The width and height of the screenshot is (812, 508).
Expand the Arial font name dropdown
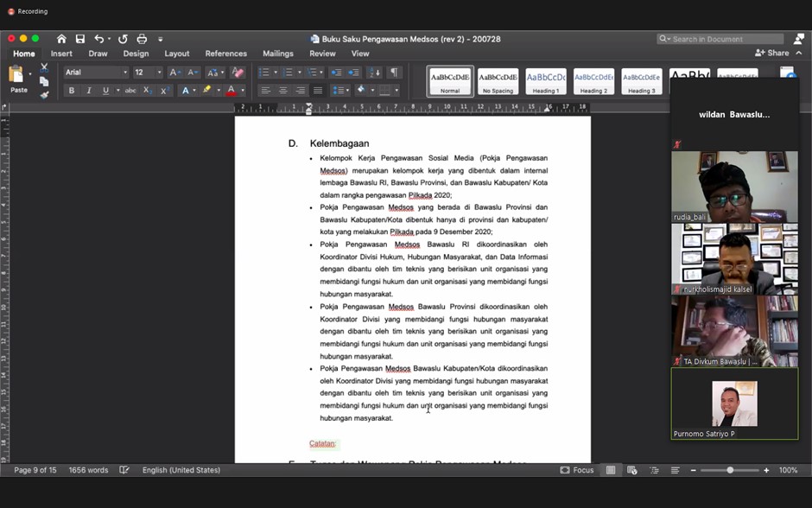tap(125, 72)
